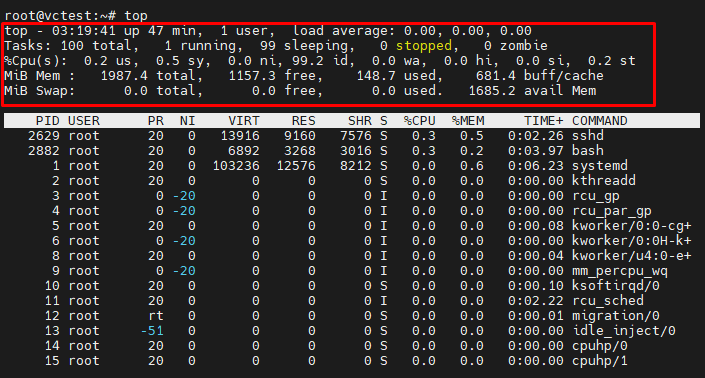Select the ksoftirqd/0 command
Image resolution: width=705 pixels, height=378 pixels.
point(616,286)
